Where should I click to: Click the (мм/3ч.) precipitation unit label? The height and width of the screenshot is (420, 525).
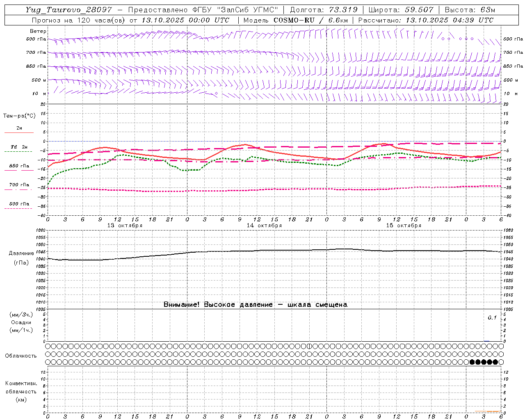(x=21, y=315)
